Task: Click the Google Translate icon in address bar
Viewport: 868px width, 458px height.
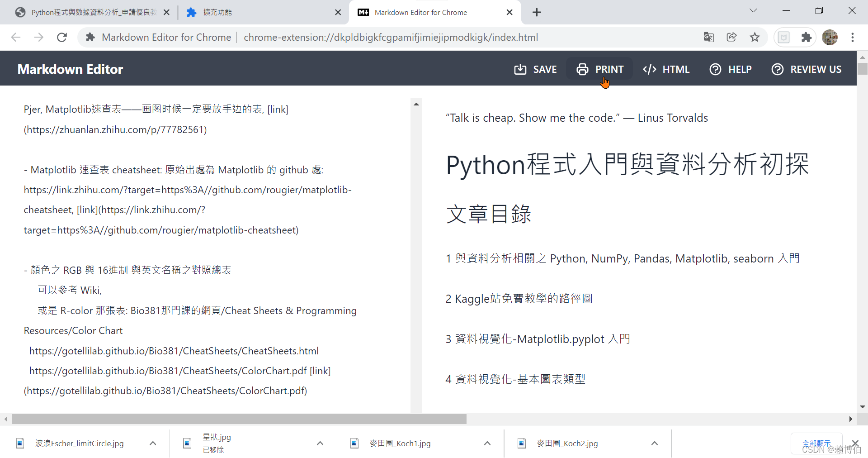Action: pyautogui.click(x=708, y=37)
